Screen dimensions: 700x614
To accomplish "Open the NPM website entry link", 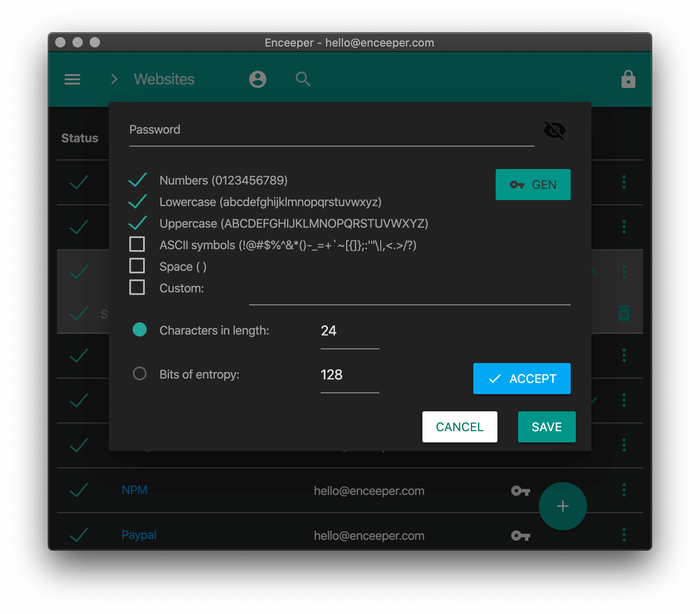I will click(134, 490).
